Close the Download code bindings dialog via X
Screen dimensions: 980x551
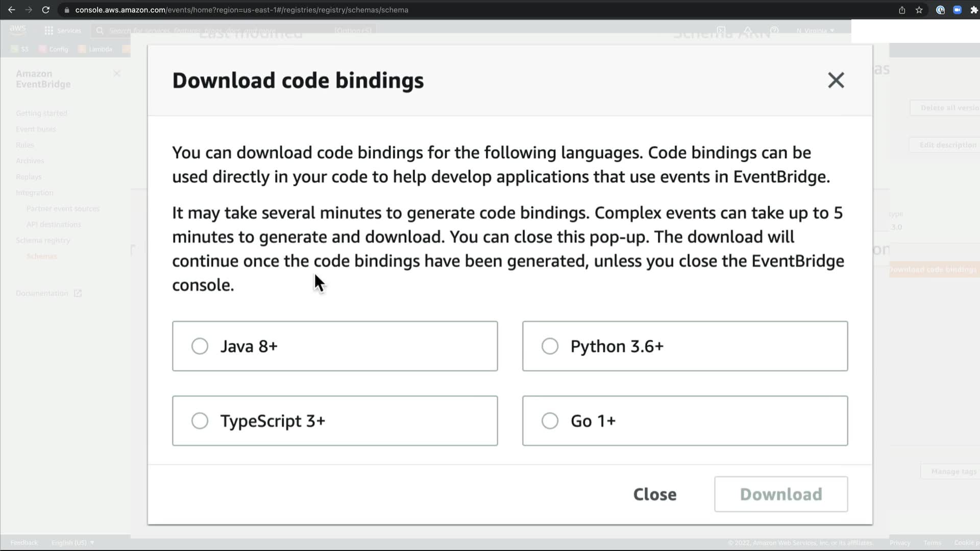(x=836, y=80)
